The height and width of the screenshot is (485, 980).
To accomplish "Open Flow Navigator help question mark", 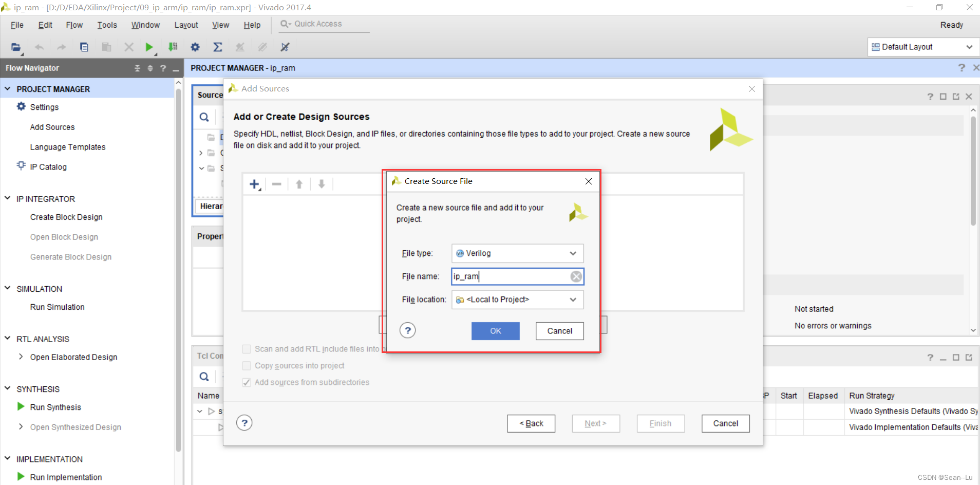I will coord(163,68).
